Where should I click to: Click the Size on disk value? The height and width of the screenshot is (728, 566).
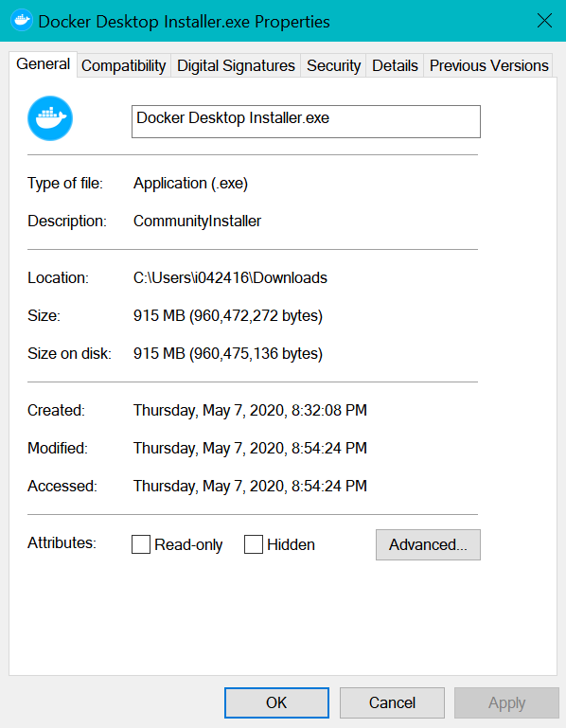(x=228, y=353)
